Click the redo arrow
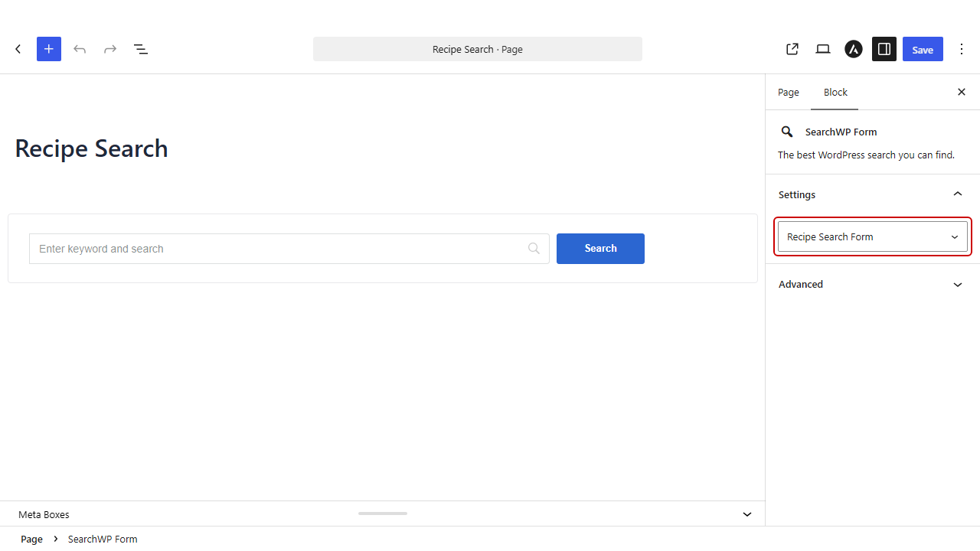Screen dimensions: 980x551 110,49
